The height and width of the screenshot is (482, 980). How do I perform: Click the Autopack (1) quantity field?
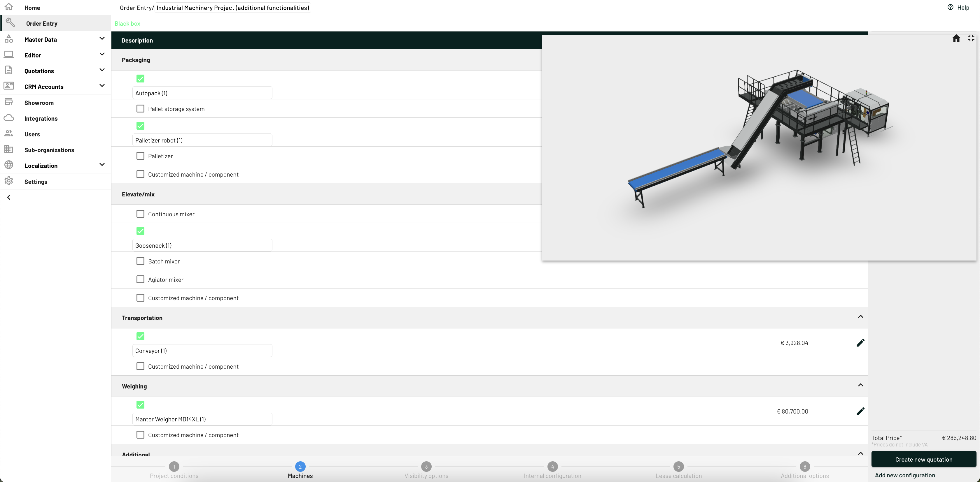coord(202,93)
